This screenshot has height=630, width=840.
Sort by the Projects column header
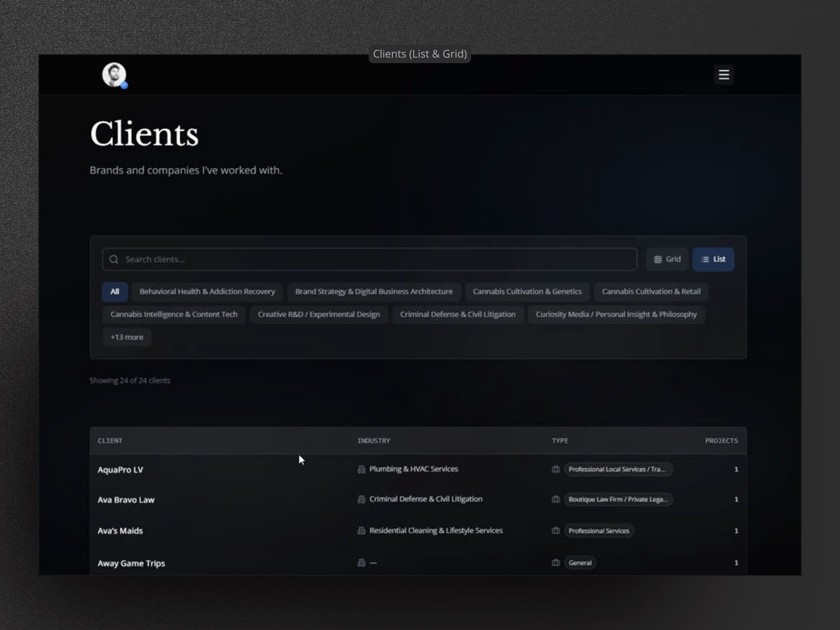click(x=721, y=441)
